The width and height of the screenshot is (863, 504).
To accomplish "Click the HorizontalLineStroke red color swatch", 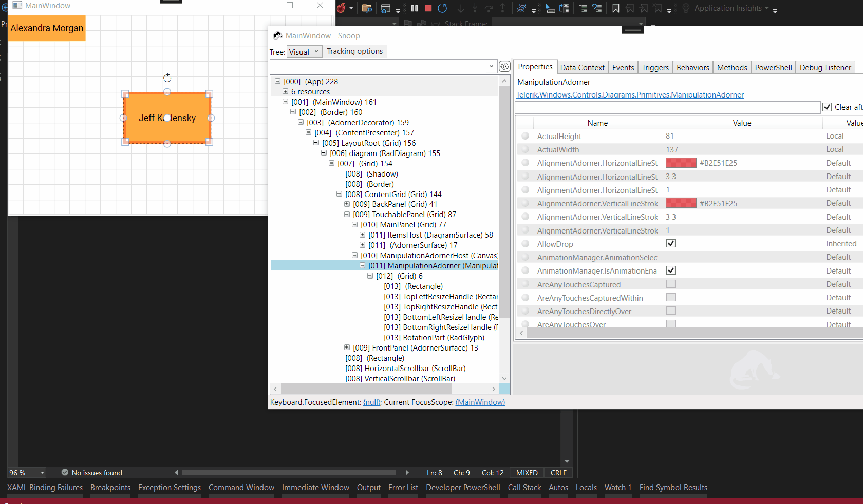I will pyautogui.click(x=681, y=163).
